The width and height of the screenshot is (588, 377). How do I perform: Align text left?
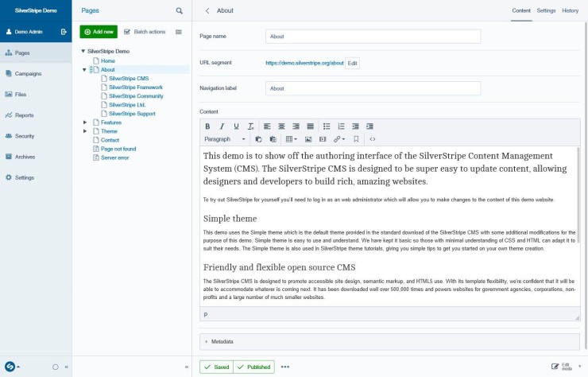click(x=267, y=126)
